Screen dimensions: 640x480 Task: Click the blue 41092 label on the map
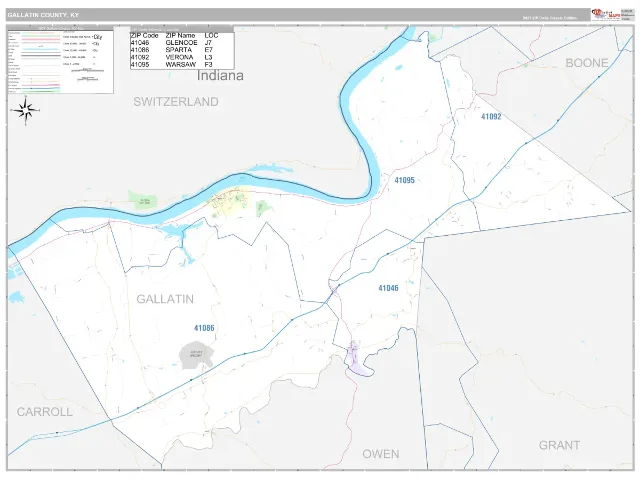tap(491, 117)
